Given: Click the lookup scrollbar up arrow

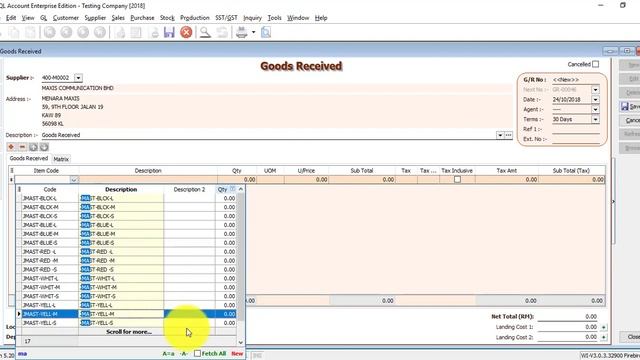Looking at the screenshot, I should [240, 189].
